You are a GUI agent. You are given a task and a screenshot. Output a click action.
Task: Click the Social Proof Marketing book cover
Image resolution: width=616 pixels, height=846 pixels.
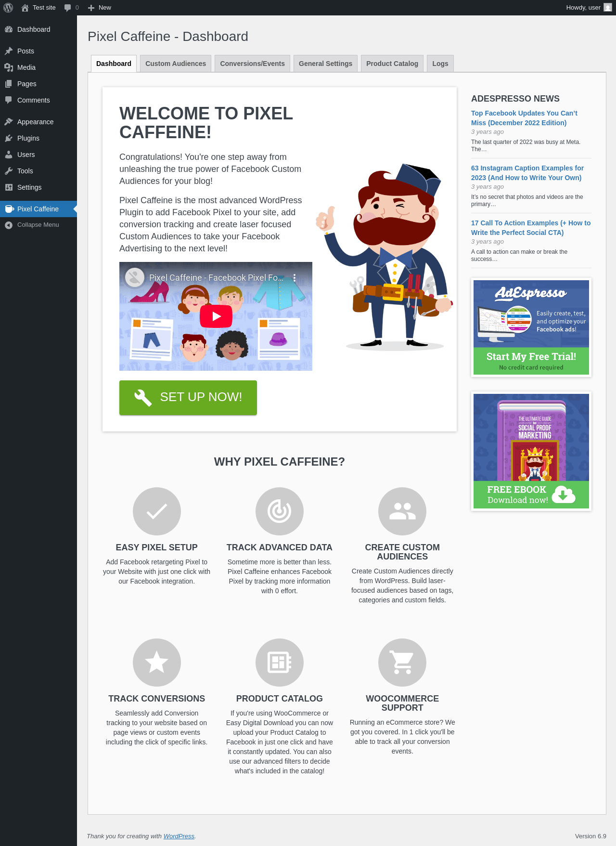click(532, 441)
